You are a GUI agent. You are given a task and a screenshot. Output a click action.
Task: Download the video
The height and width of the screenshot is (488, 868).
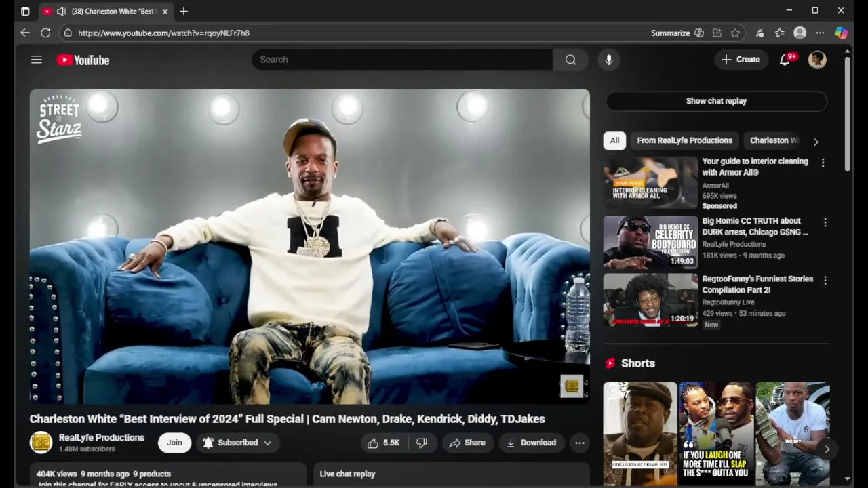coord(532,443)
